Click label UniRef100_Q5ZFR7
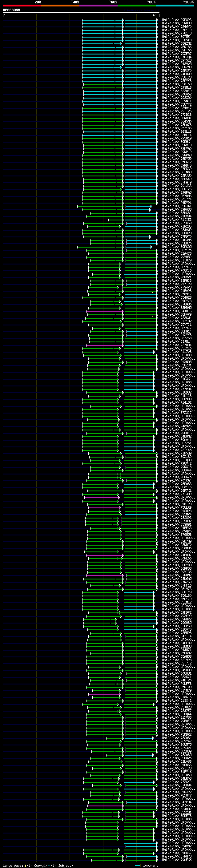The height and width of the screenshot is (868, 197). click(x=177, y=54)
